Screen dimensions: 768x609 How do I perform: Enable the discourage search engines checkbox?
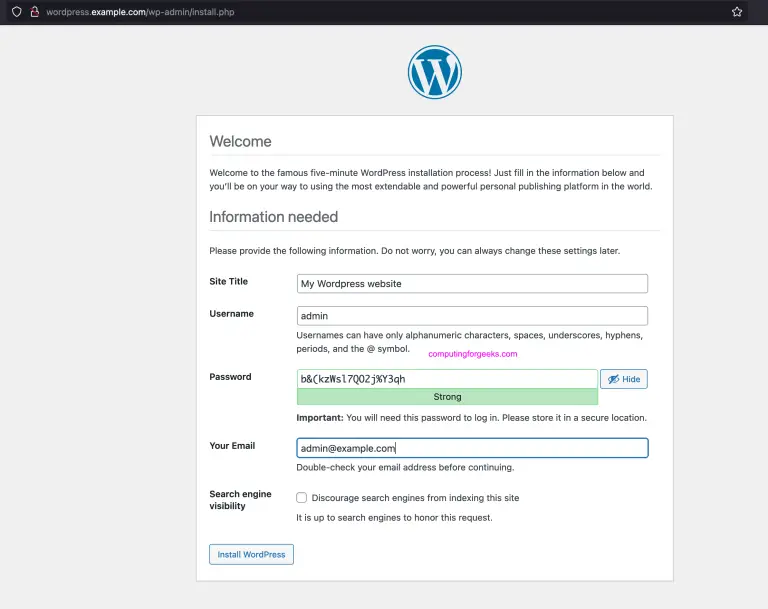(x=301, y=497)
